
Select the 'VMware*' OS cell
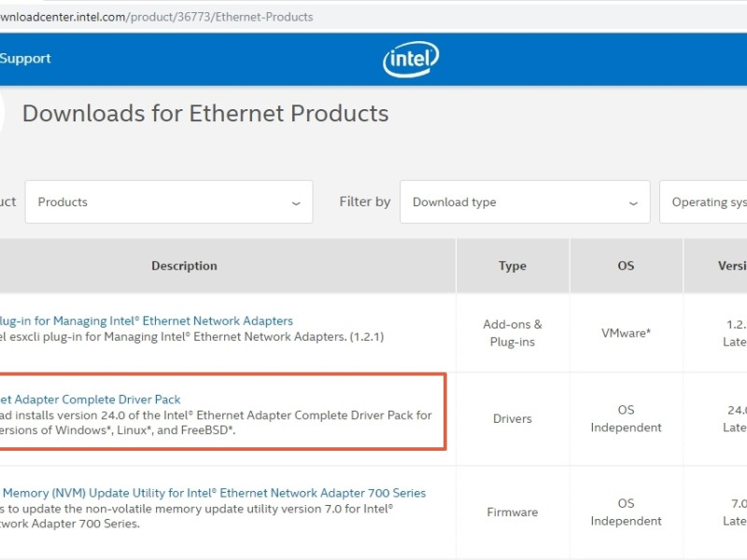pyautogui.click(x=626, y=333)
